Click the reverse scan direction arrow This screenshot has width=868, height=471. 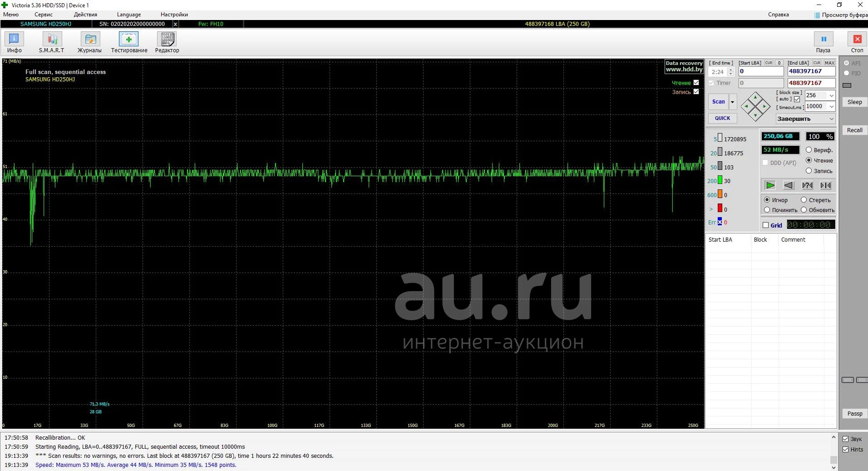pos(789,185)
